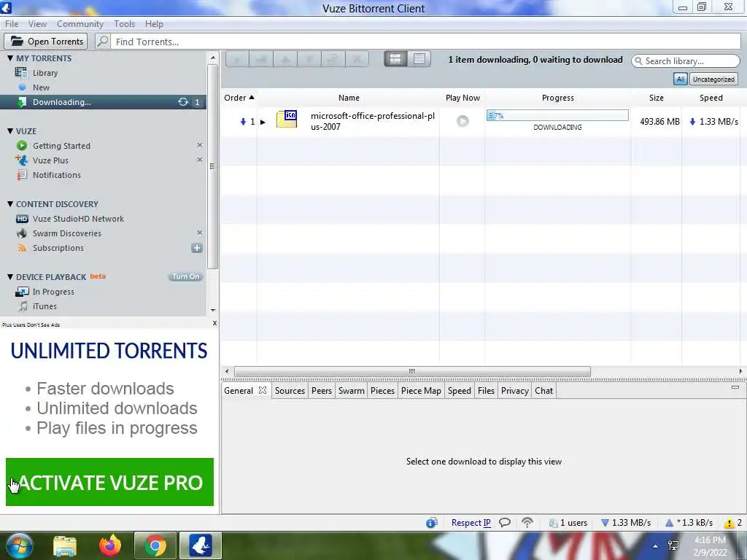Open Notifications in the sidebar

pos(57,175)
